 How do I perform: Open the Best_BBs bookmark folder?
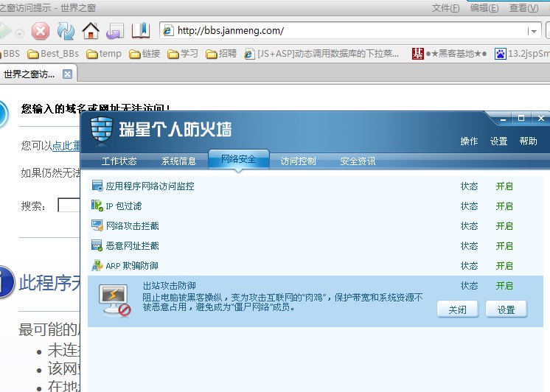click(x=53, y=54)
